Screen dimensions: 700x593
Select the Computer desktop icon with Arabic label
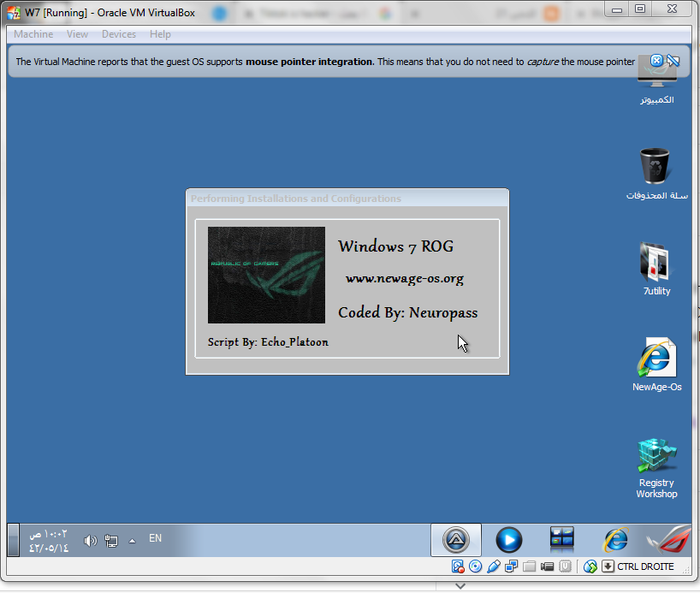coord(656,80)
